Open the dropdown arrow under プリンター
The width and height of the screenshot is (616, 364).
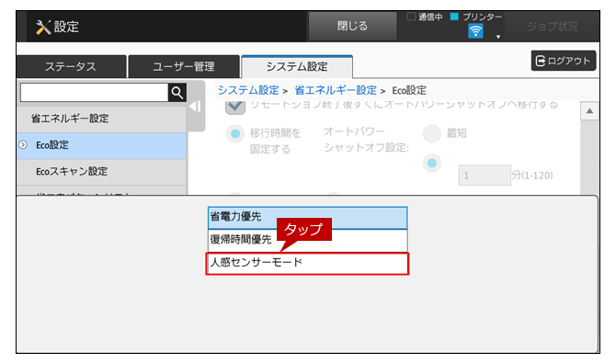coord(498,37)
